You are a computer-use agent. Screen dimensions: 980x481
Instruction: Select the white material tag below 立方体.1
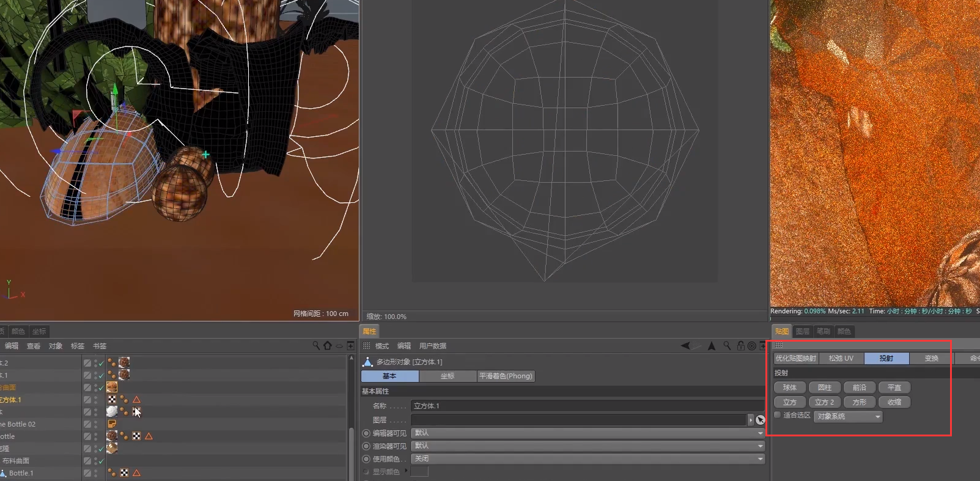(x=112, y=411)
